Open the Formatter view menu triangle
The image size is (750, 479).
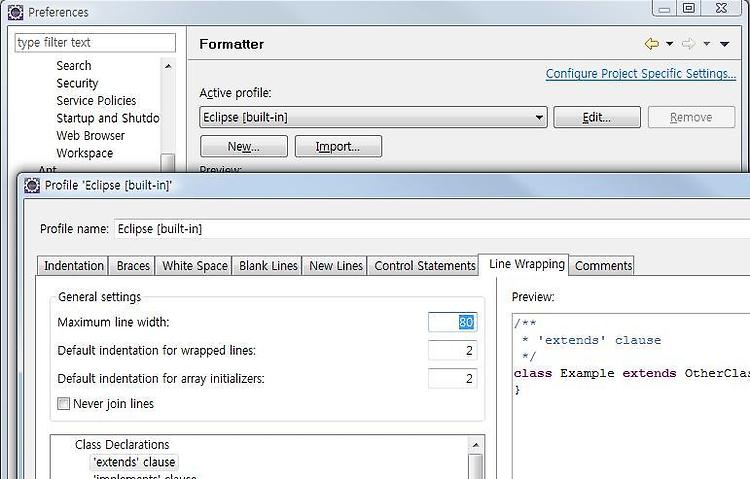click(x=725, y=44)
